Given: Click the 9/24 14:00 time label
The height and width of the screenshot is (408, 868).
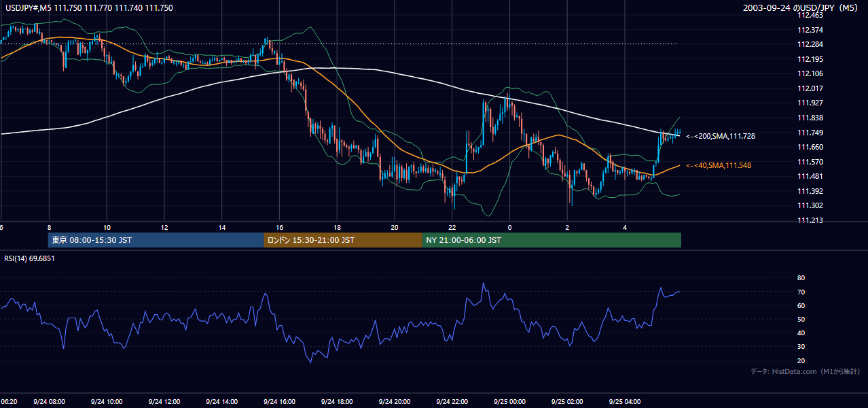Looking at the screenshot, I should [x=221, y=402].
